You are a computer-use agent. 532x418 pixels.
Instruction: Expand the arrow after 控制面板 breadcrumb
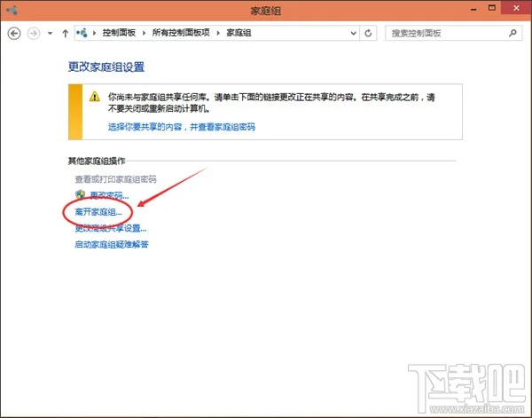pos(144,33)
